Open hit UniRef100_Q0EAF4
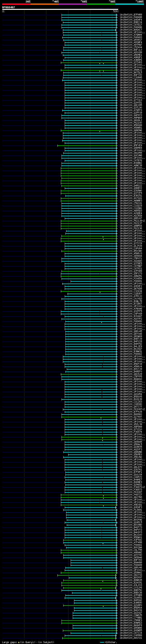Image resolution: width=146 pixels, height=644 pixels. click(x=131, y=20)
